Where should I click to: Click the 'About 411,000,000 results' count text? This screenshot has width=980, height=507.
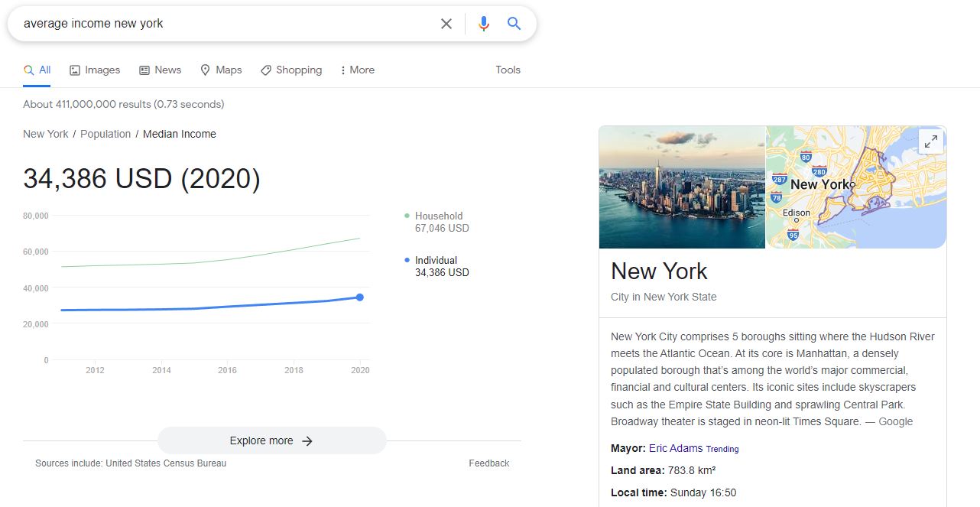[124, 104]
